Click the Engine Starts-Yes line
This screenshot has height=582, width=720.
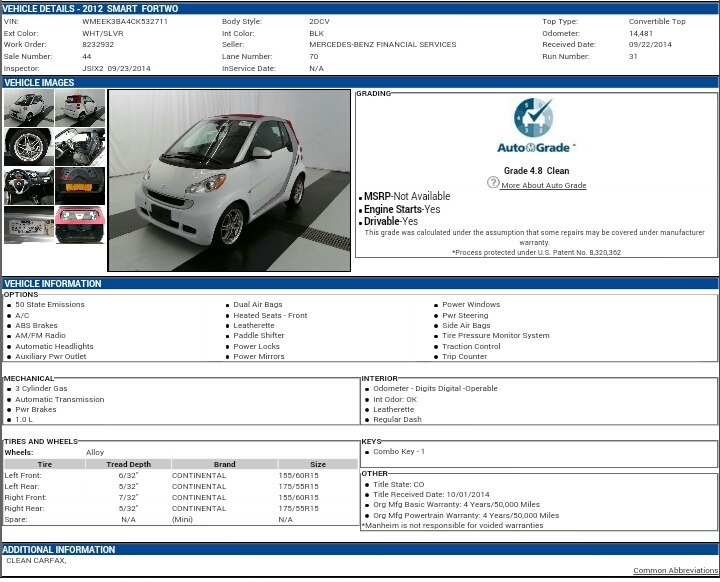tap(402, 209)
